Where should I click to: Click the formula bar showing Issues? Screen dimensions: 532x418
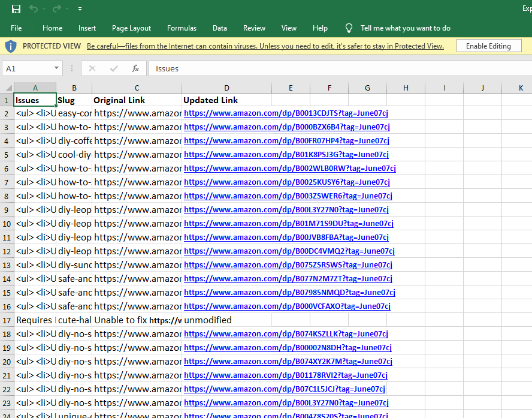(340, 68)
